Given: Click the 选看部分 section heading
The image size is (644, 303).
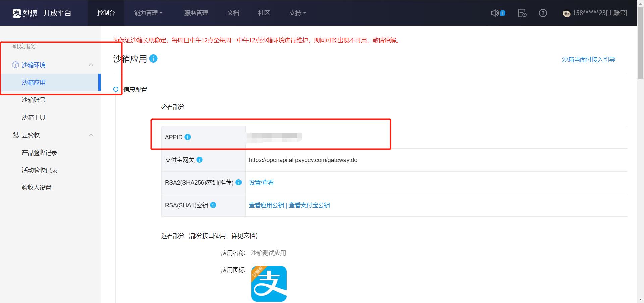Looking at the screenshot, I should tap(209, 236).
